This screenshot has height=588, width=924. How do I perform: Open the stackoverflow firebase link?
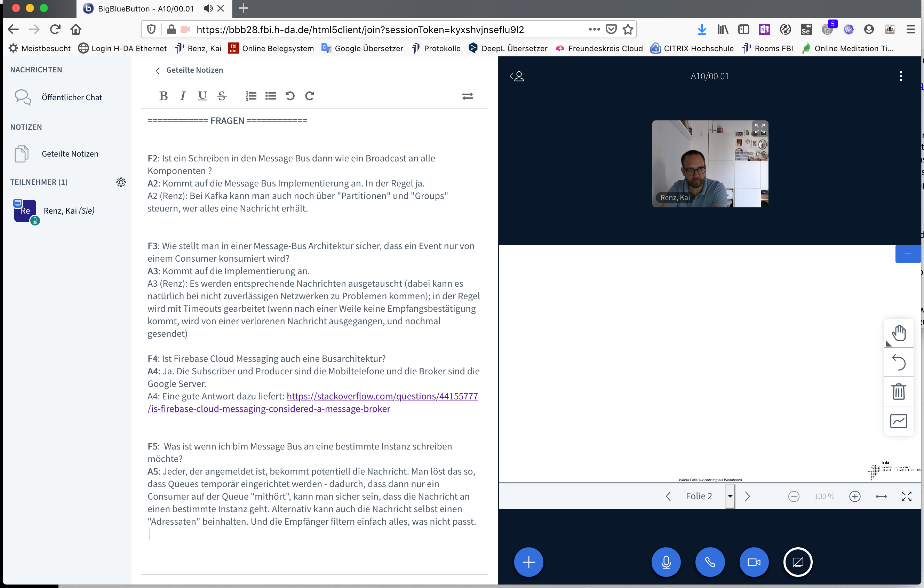(x=382, y=396)
